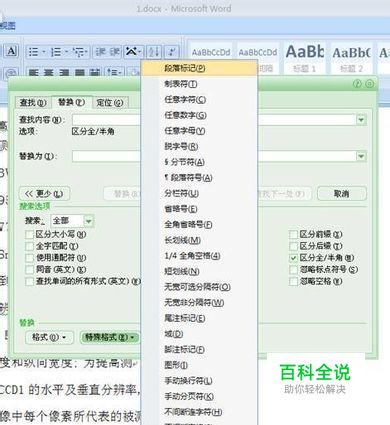Choose 短划线(N) from menu
390x425 pixels.
click(199, 271)
